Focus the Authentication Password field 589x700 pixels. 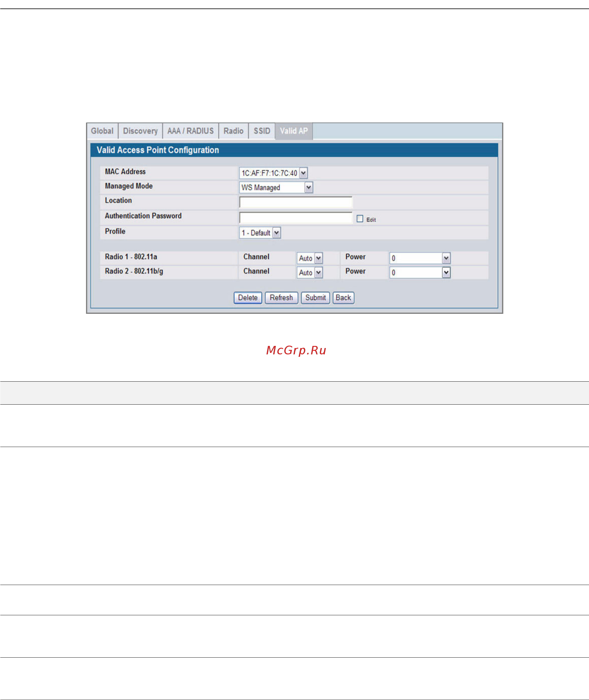(296, 218)
